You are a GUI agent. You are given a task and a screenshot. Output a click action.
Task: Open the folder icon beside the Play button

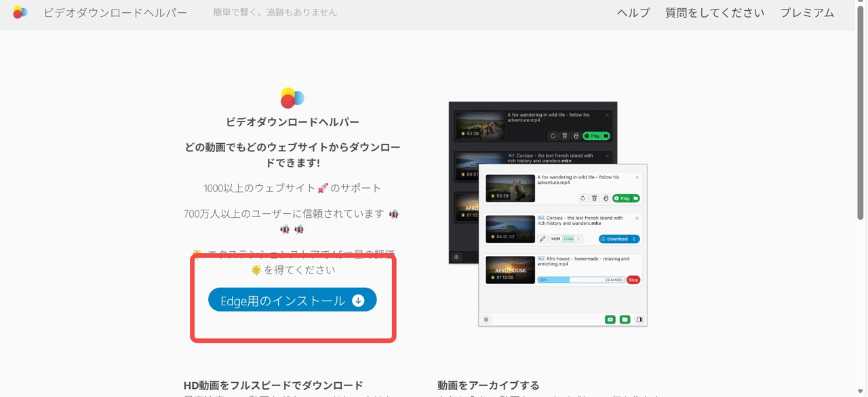coord(635,198)
